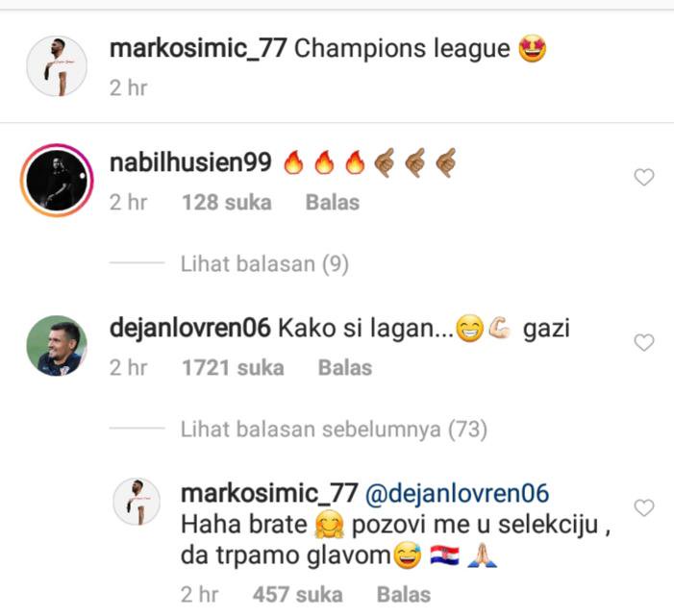Like dejanlovren06's comment with the heart icon
Viewport: 674px width, 616px height.
click(x=644, y=342)
